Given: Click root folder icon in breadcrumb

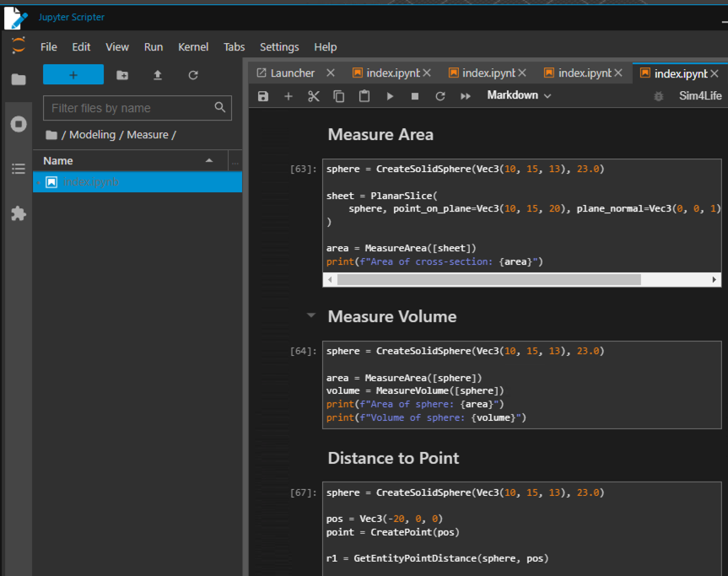Looking at the screenshot, I should pyautogui.click(x=51, y=135).
